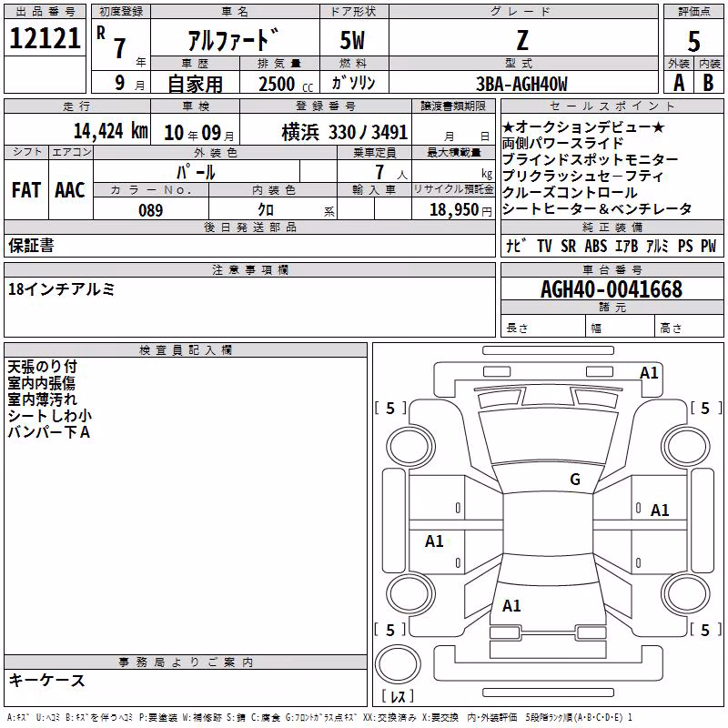Click the セールスポイント section header
Image resolution: width=728 pixels, height=728 pixels.
point(612,106)
